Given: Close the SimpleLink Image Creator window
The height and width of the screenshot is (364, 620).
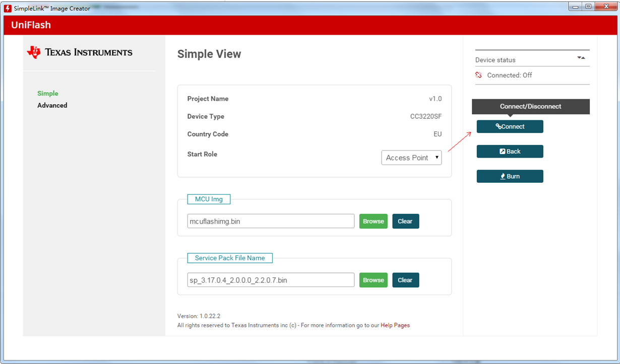Looking at the screenshot, I should tap(605, 7).
